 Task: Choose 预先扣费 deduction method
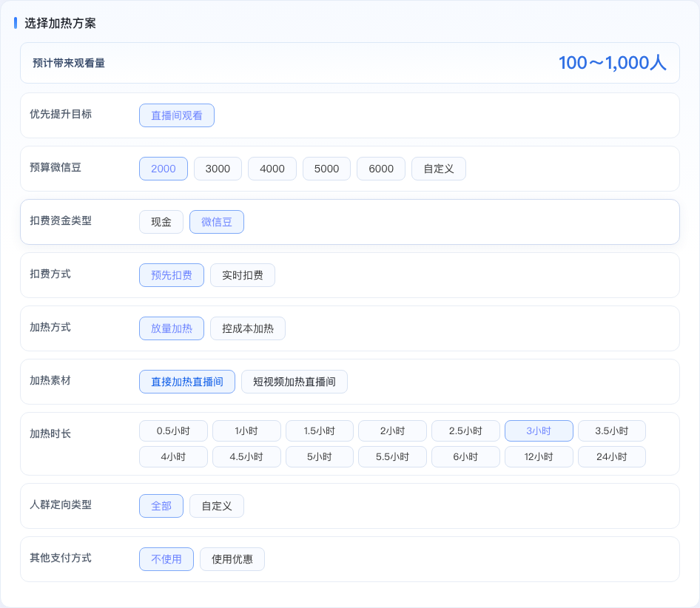click(172, 275)
